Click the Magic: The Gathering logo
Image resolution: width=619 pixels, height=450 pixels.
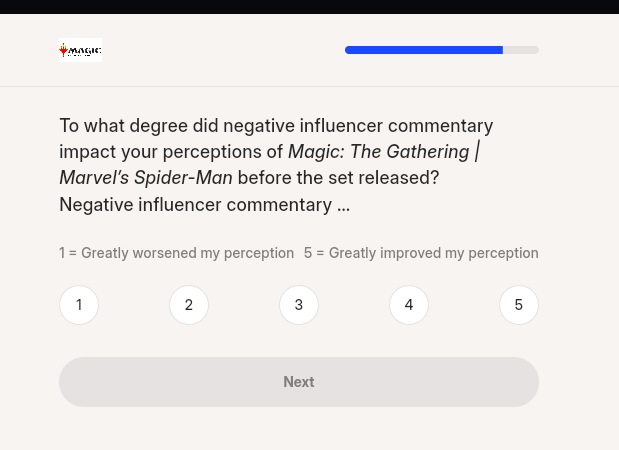80,50
